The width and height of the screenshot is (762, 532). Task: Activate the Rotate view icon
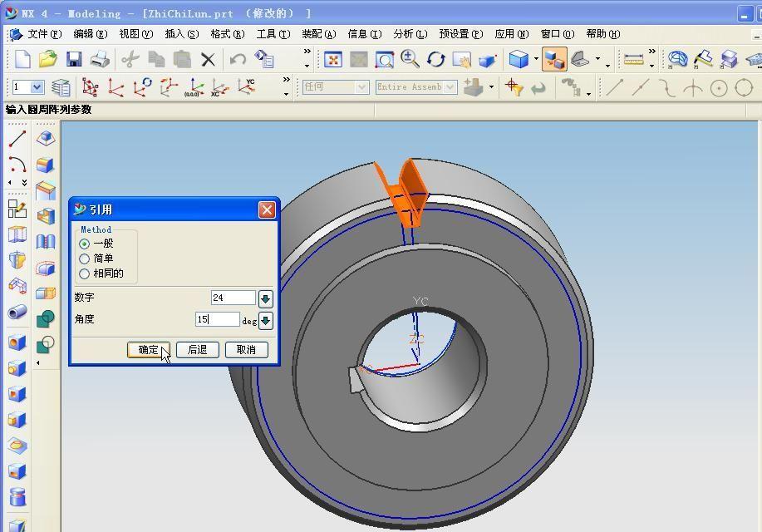[x=435, y=59]
